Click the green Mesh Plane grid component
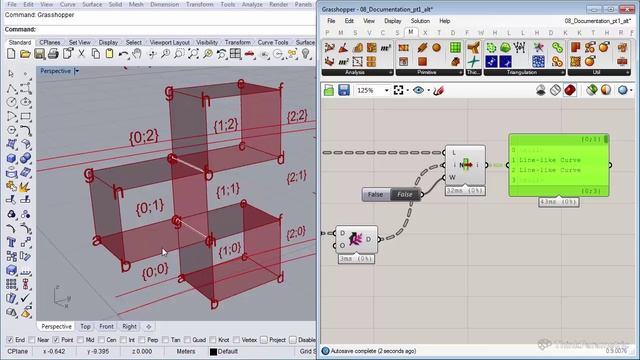The width and height of the screenshot is (640, 360). coord(456,48)
